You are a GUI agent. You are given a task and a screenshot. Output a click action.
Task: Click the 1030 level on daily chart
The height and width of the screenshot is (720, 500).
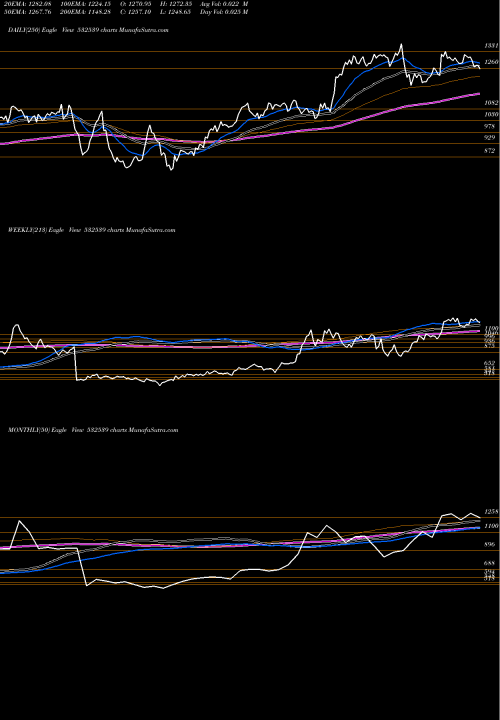pos(491,114)
